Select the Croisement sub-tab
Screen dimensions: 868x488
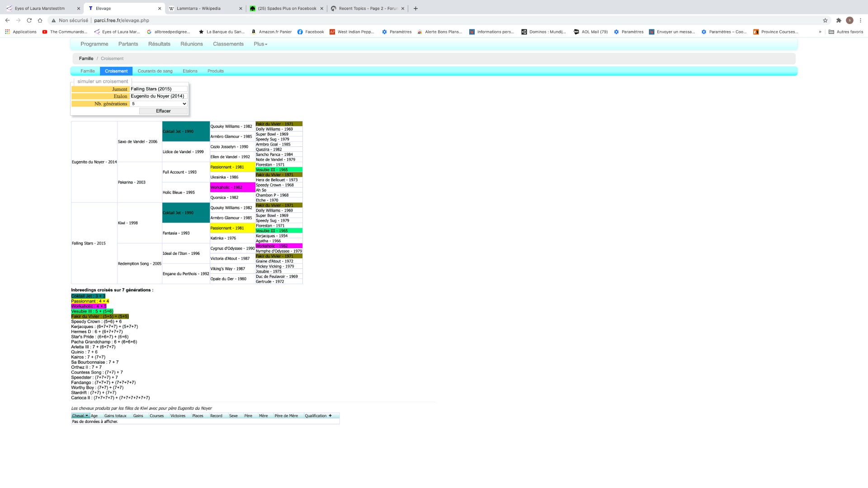116,71
